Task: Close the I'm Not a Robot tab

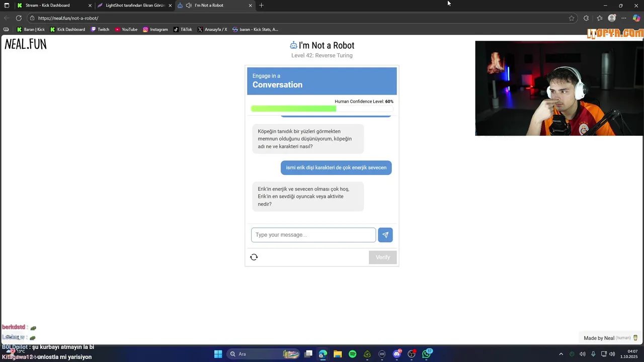Action: 251,6
